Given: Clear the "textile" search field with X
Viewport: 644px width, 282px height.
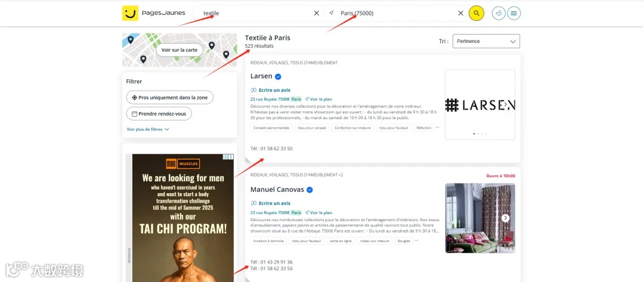Looking at the screenshot, I should pyautogui.click(x=317, y=13).
